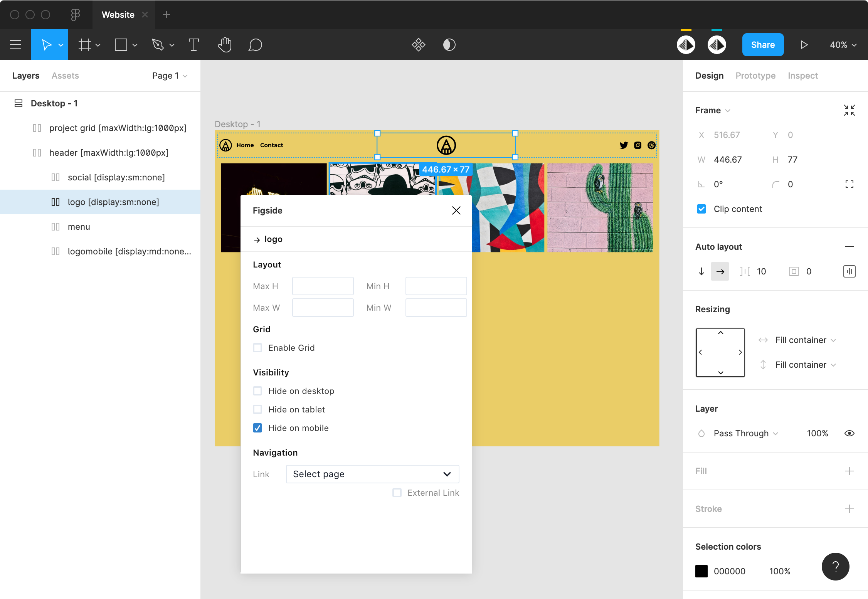This screenshot has height=599, width=868.
Task: Switch to Inspect tab
Action: 802,76
